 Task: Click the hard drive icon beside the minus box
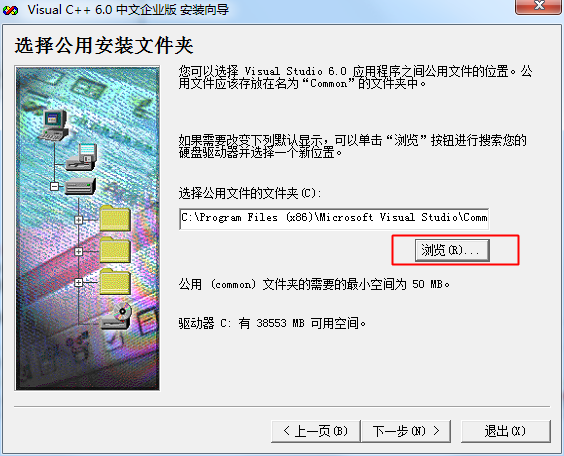[x=80, y=186]
